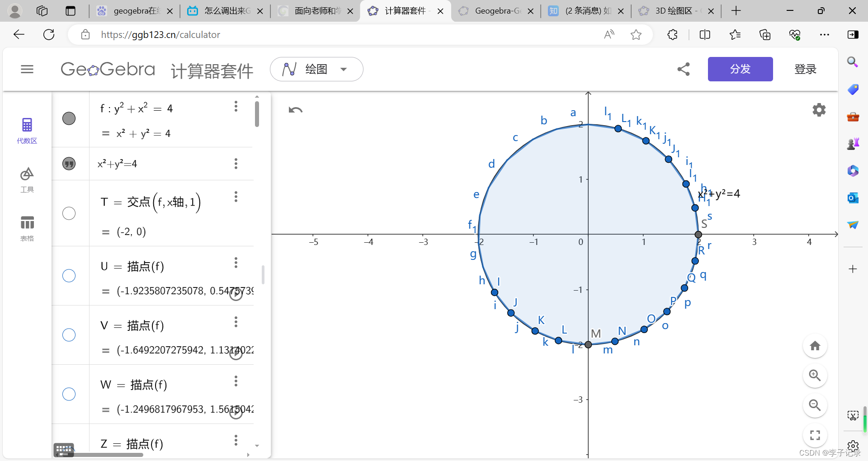Add page to favorites star icon

(636, 34)
